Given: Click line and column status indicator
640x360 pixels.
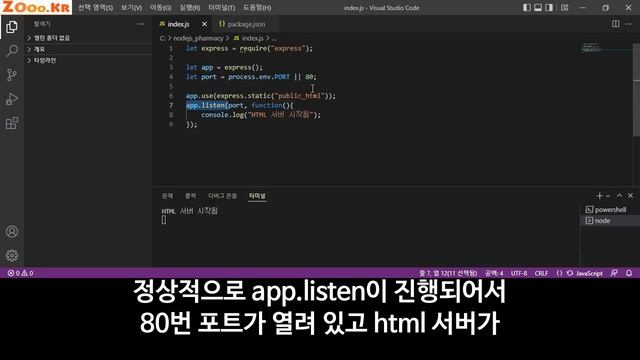Looking at the screenshot, I should 448,273.
